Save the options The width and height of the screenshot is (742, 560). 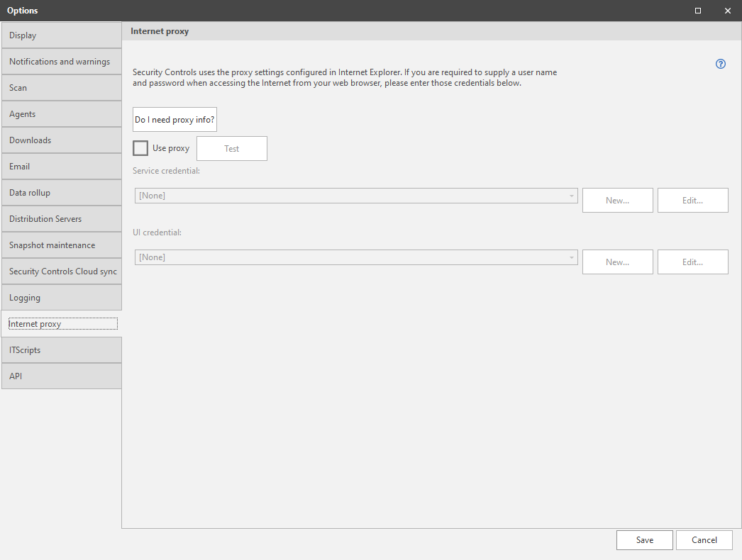pos(645,540)
